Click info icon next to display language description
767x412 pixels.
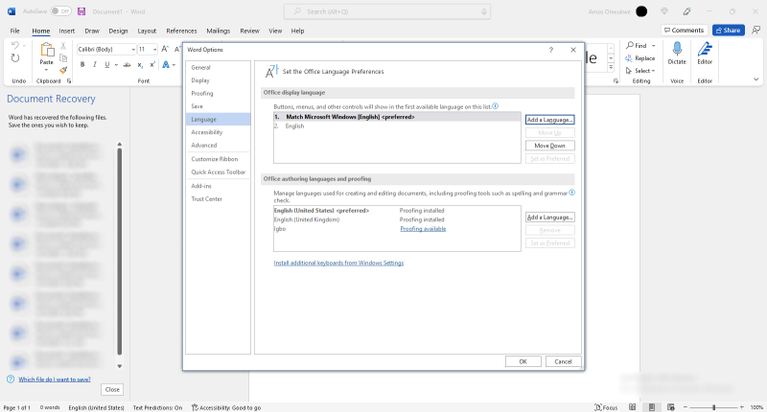[x=496, y=106]
